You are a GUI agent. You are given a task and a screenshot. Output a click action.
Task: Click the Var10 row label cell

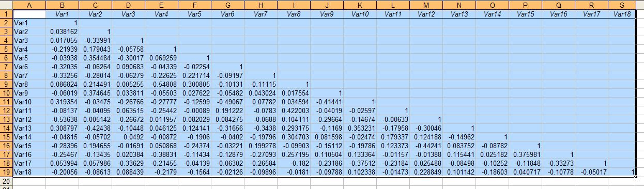point(29,102)
